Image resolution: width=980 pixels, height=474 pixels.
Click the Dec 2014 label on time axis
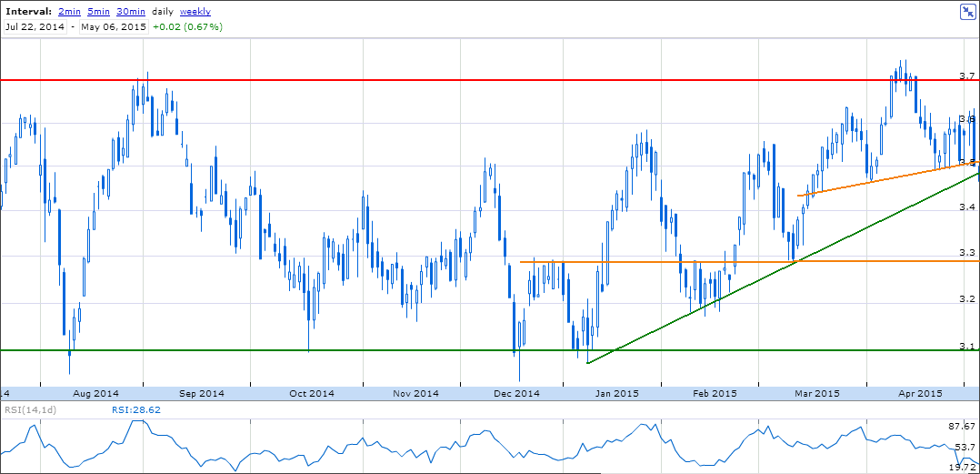pyautogui.click(x=515, y=394)
